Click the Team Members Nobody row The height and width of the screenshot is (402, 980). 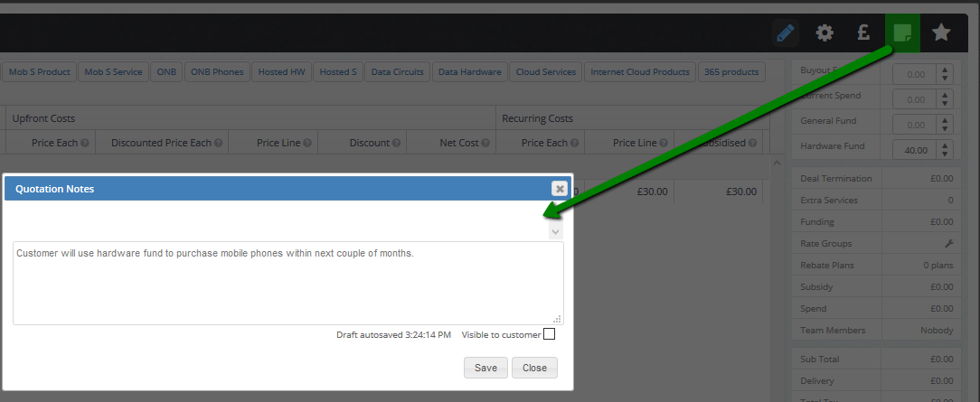876,331
